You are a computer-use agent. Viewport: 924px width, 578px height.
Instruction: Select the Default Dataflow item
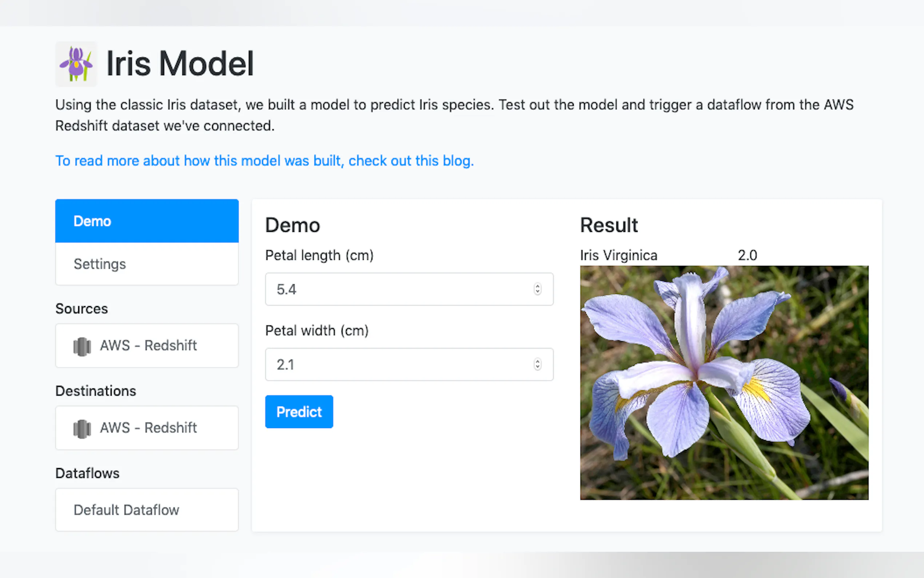147,510
